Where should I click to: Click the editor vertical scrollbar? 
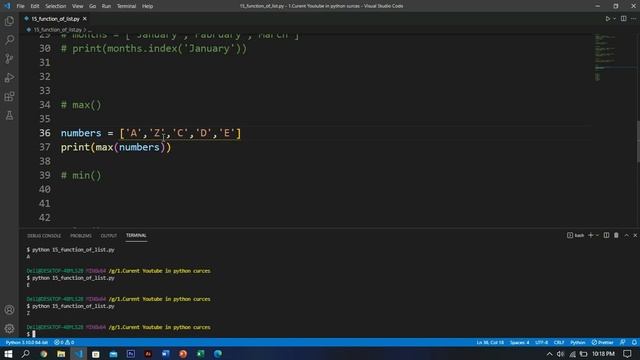pyautogui.click(x=638, y=141)
